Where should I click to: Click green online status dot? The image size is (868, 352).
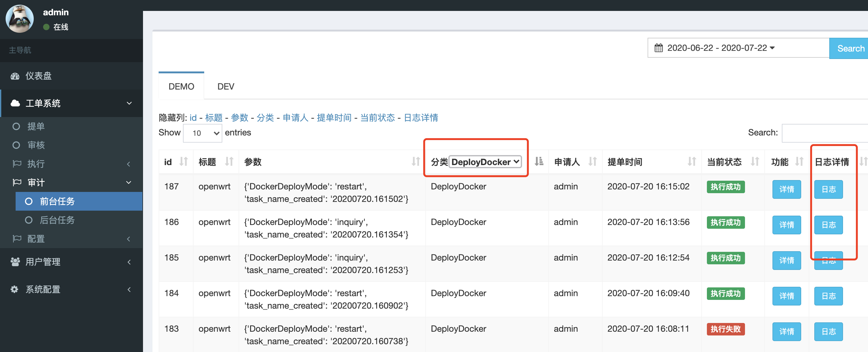[x=47, y=27]
